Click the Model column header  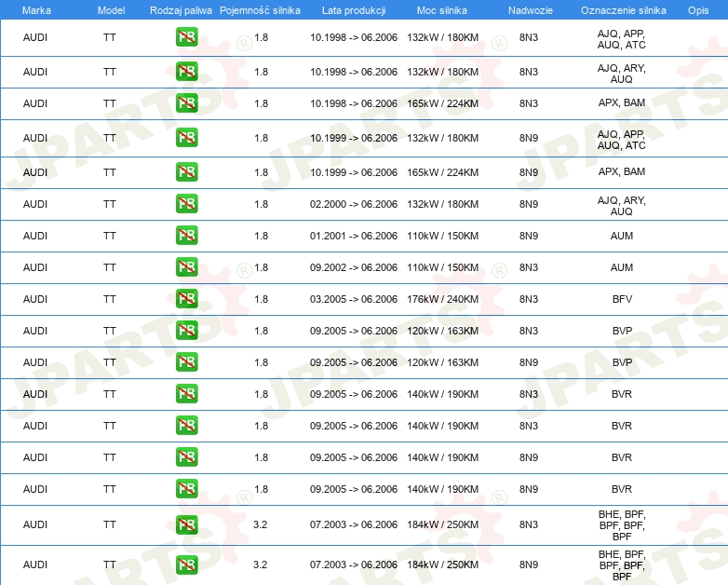pyautogui.click(x=111, y=10)
